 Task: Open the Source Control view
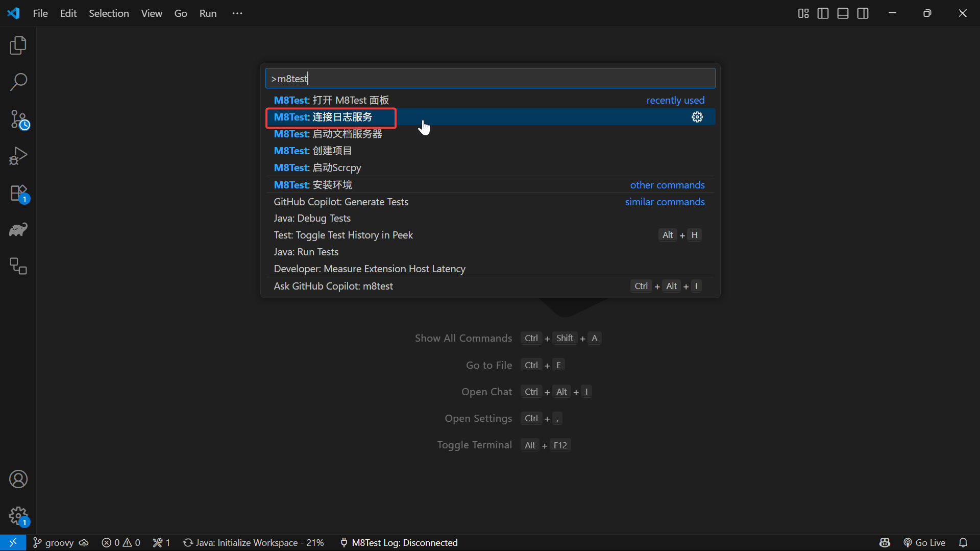(19, 120)
